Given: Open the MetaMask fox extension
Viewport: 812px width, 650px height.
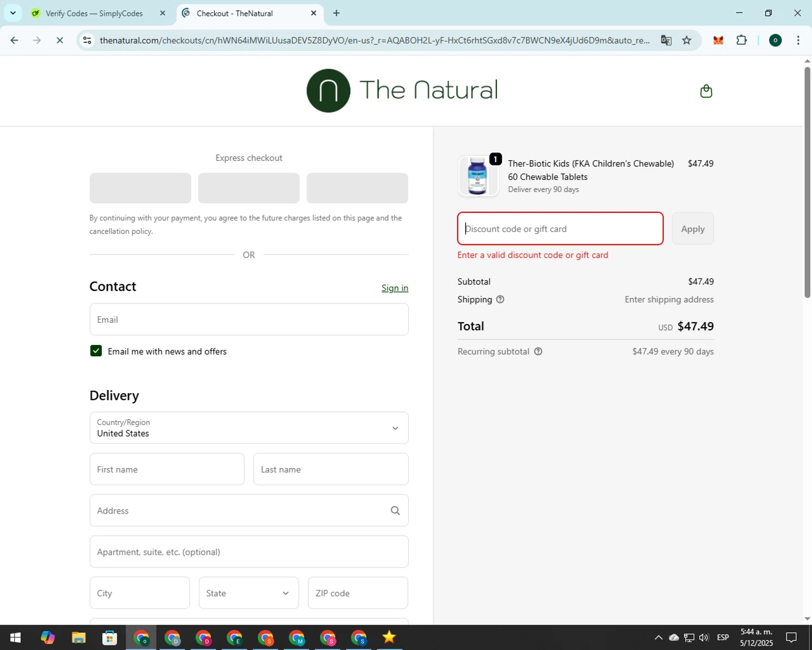Looking at the screenshot, I should coord(718,40).
